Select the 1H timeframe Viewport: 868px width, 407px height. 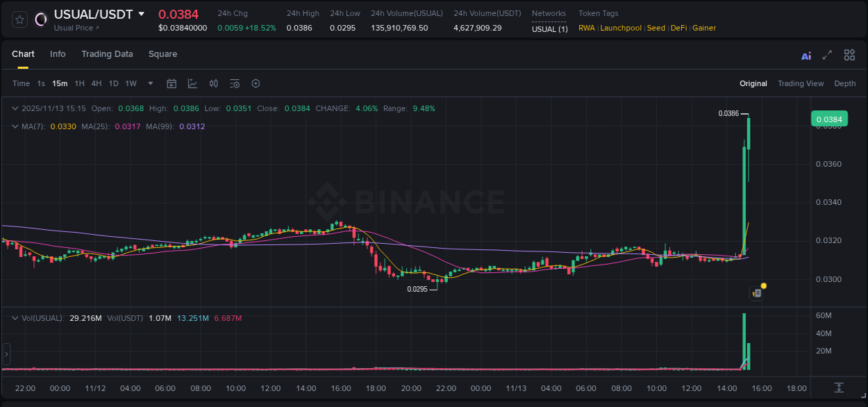79,83
